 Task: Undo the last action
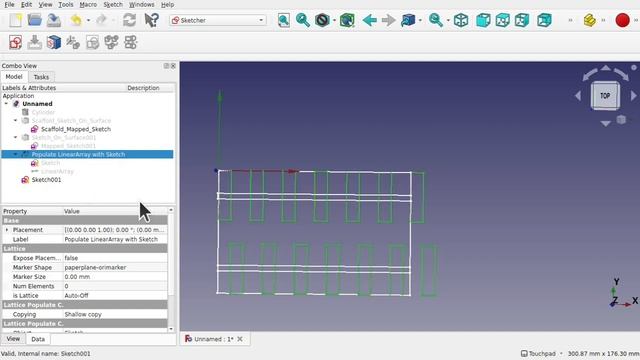(76, 20)
